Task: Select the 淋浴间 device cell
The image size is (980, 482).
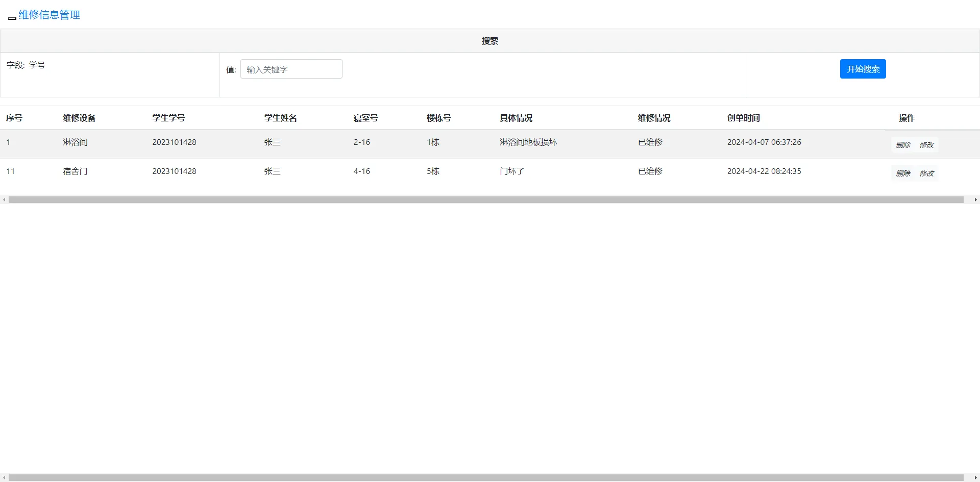Action: pos(75,142)
